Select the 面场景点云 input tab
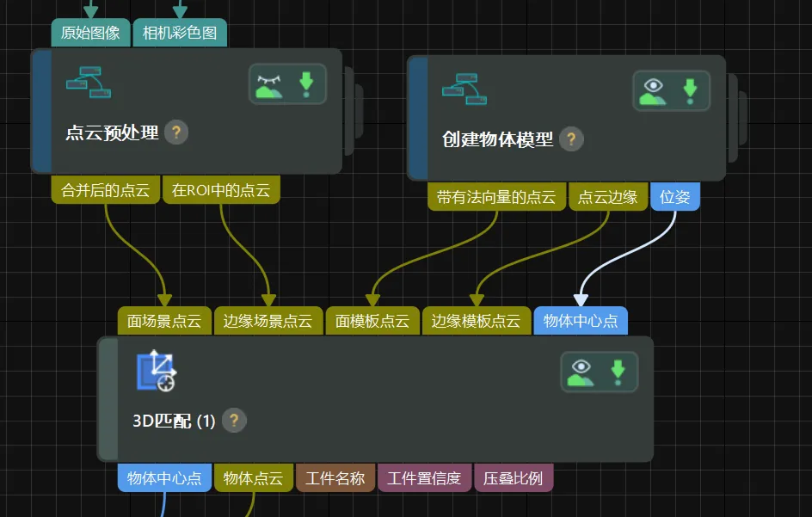The height and width of the screenshot is (517, 812). (x=163, y=320)
